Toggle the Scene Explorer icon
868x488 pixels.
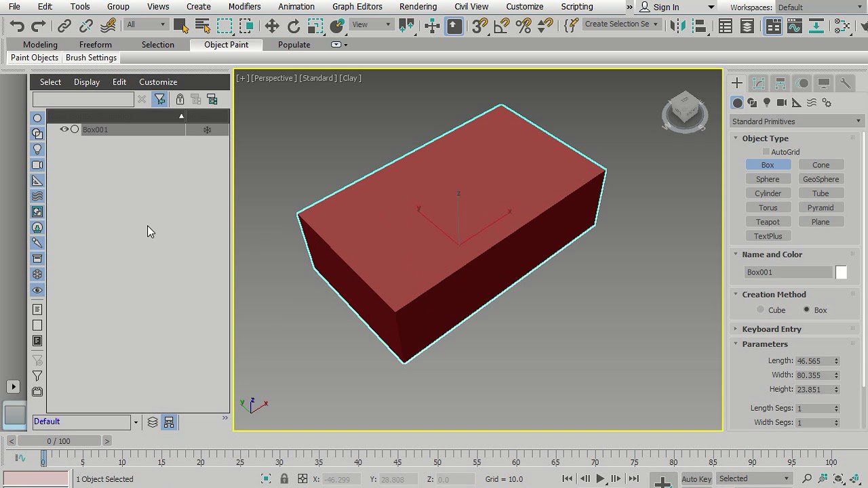coord(725,26)
